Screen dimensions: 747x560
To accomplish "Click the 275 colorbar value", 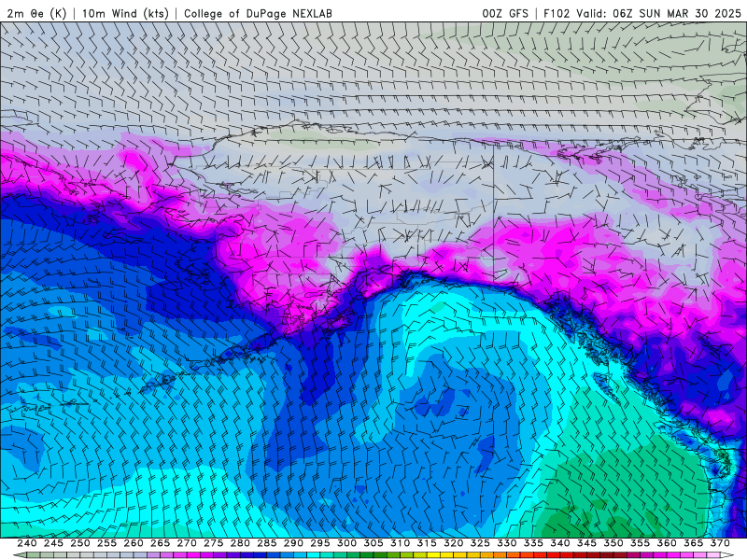I will point(214,543).
